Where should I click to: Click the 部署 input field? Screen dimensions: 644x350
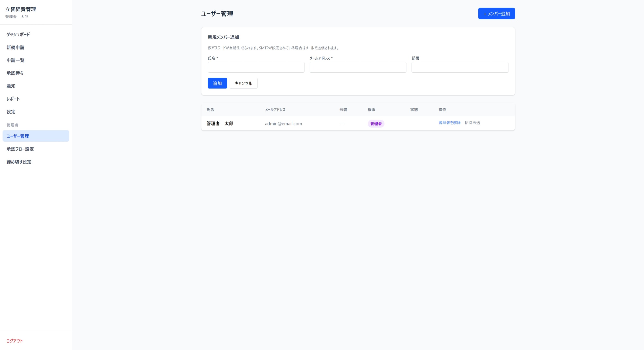tap(459, 67)
